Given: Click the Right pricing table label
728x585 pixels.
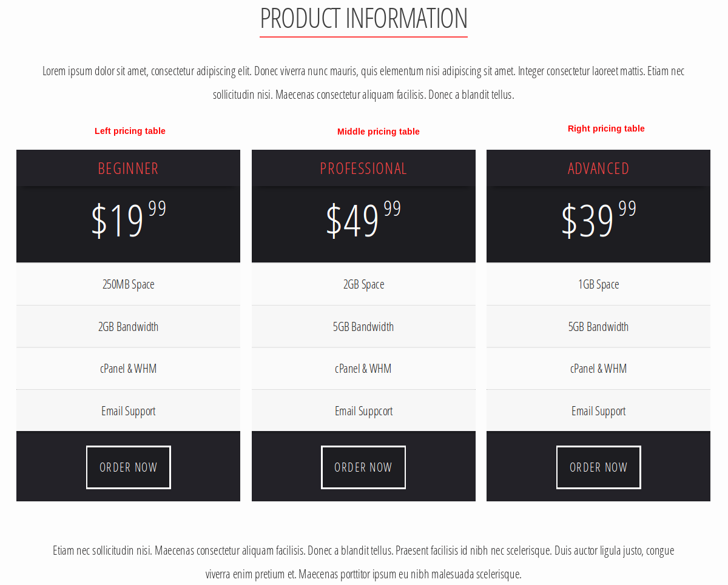Looking at the screenshot, I should (x=606, y=129).
